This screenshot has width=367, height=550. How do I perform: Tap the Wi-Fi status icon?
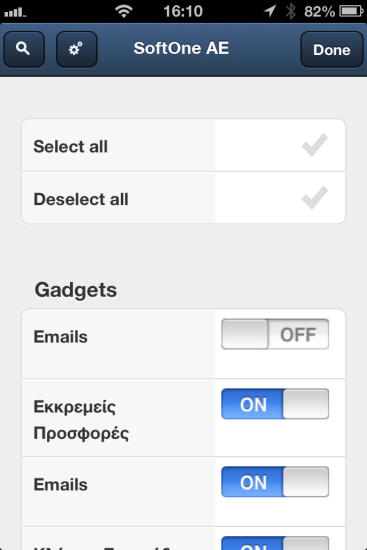(124, 11)
